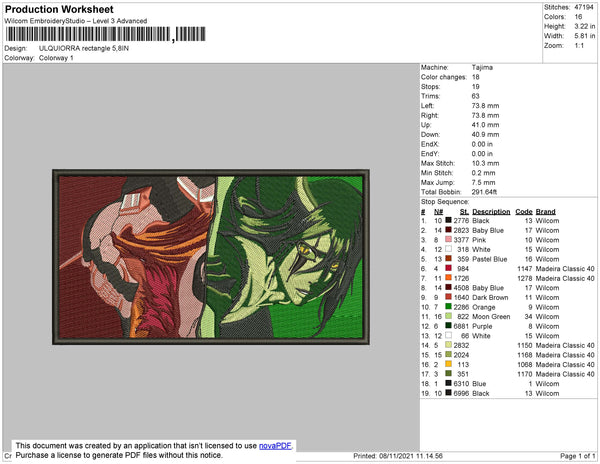The height and width of the screenshot is (464, 600).
Task: Click the Brand column header
Action: coord(546,212)
